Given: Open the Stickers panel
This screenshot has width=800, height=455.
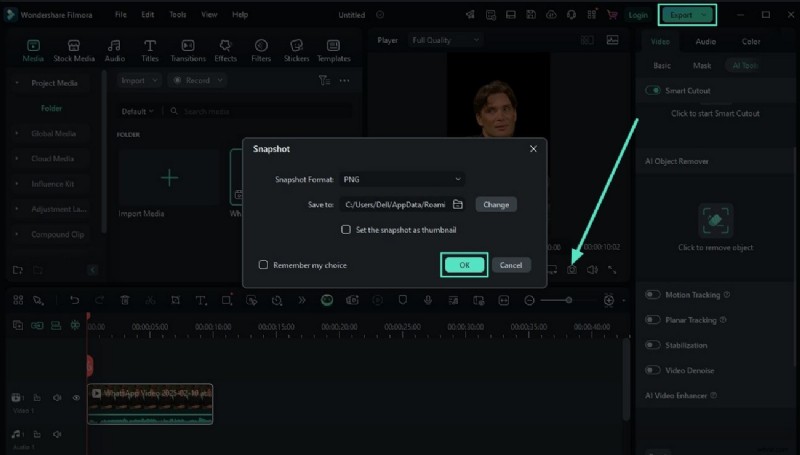Looking at the screenshot, I should click(296, 51).
